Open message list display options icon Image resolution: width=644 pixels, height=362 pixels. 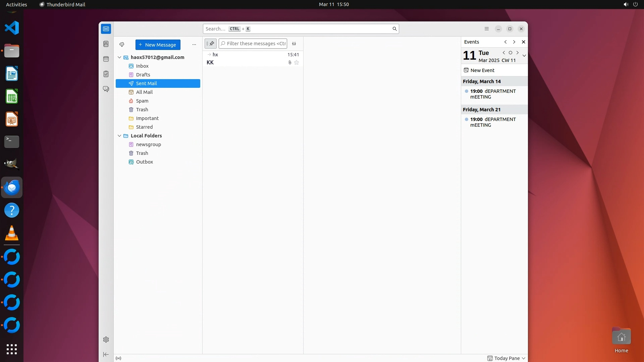(294, 44)
